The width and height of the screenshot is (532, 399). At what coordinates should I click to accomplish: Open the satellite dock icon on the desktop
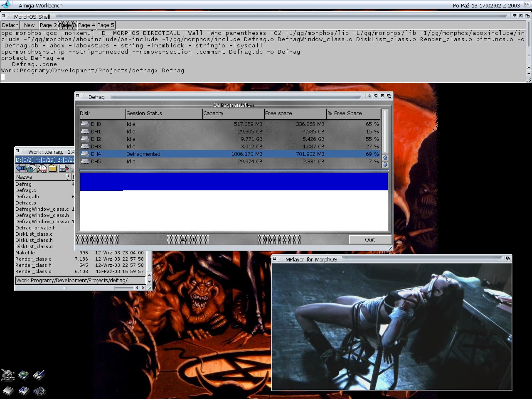8,375
